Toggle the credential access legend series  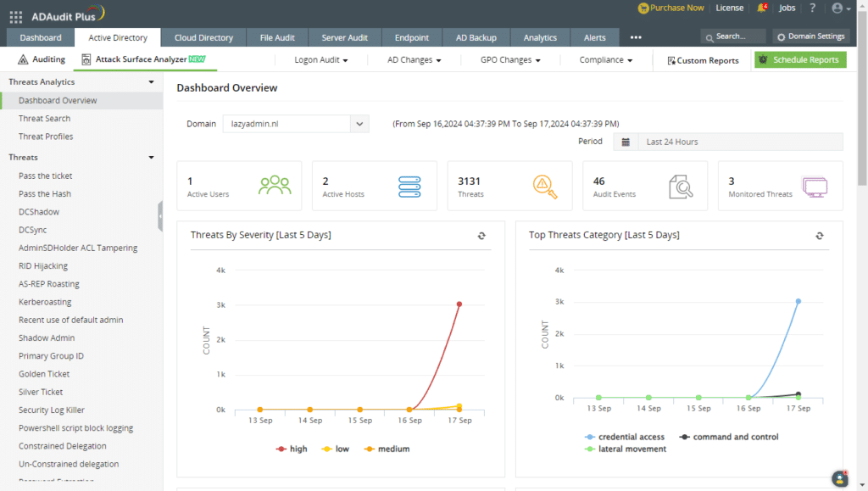(x=625, y=437)
